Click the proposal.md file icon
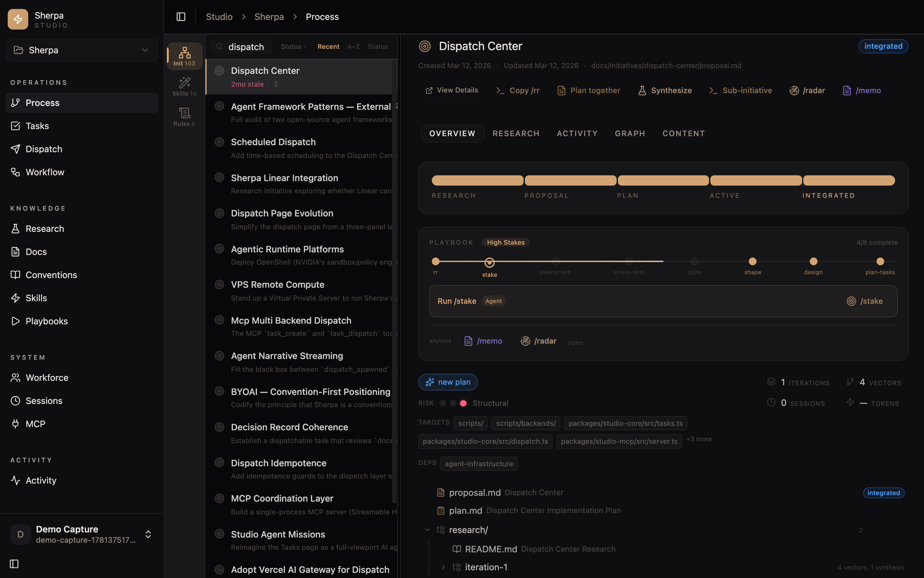 (441, 493)
